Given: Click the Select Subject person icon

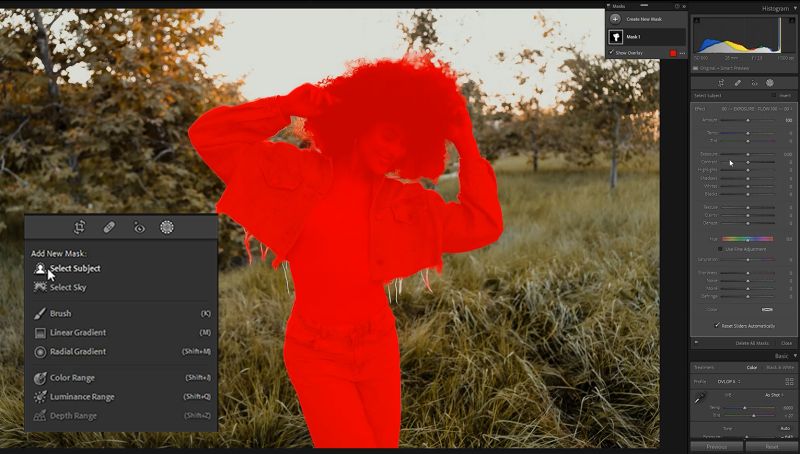Looking at the screenshot, I should tap(40, 268).
